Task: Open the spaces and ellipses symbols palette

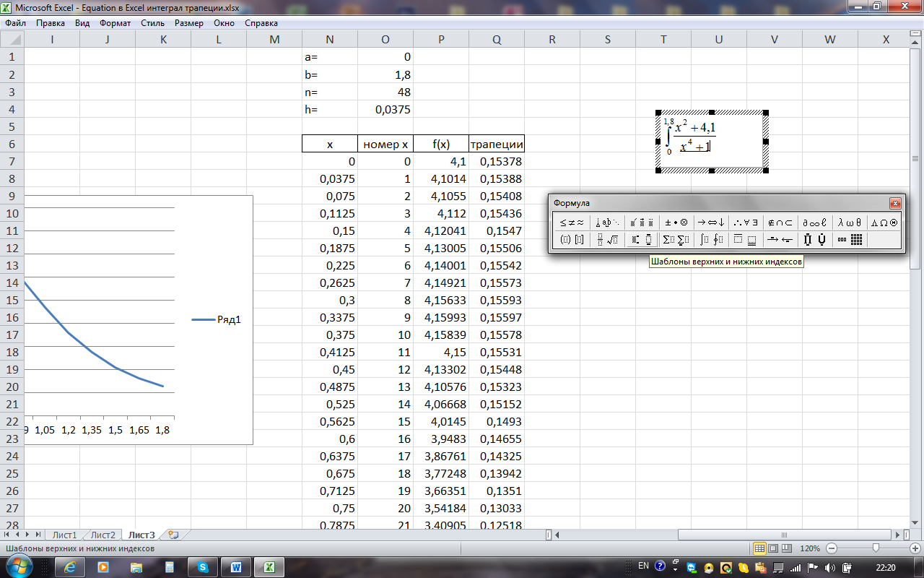Action: click(x=607, y=223)
